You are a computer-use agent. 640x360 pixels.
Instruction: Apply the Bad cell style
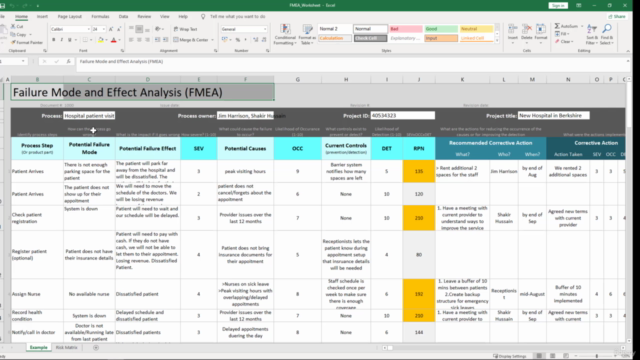(x=406, y=29)
